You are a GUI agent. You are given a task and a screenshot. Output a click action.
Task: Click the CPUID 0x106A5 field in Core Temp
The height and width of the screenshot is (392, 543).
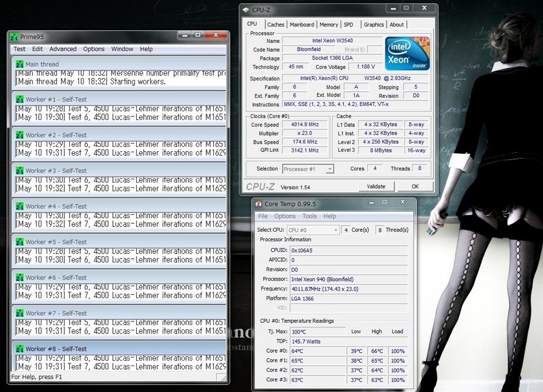coord(349,250)
